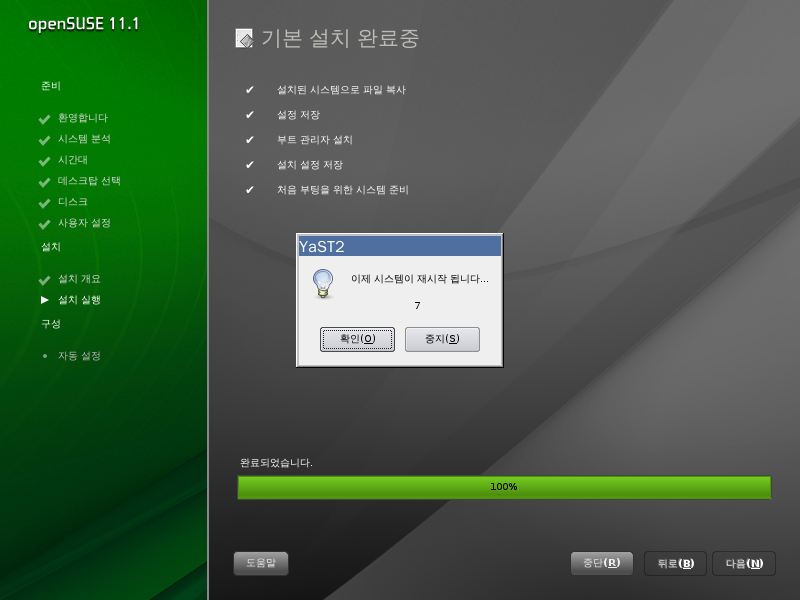
Task: Click the 구성 section header
Action: click(x=51, y=324)
